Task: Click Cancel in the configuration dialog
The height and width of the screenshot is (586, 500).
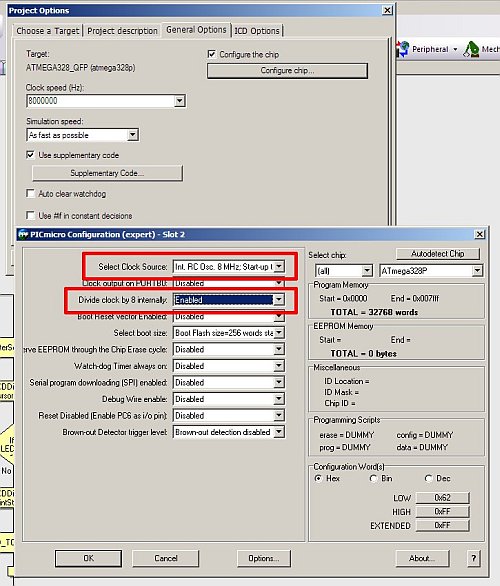Action: click(x=166, y=558)
